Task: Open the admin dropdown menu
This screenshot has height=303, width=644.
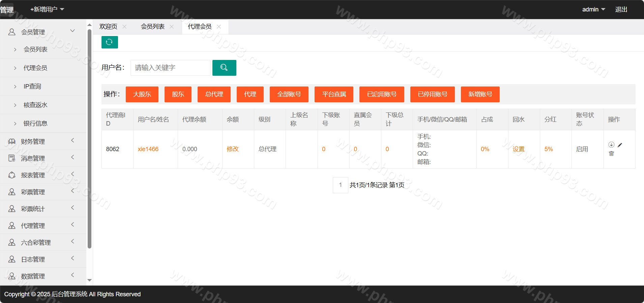Action: [x=593, y=9]
